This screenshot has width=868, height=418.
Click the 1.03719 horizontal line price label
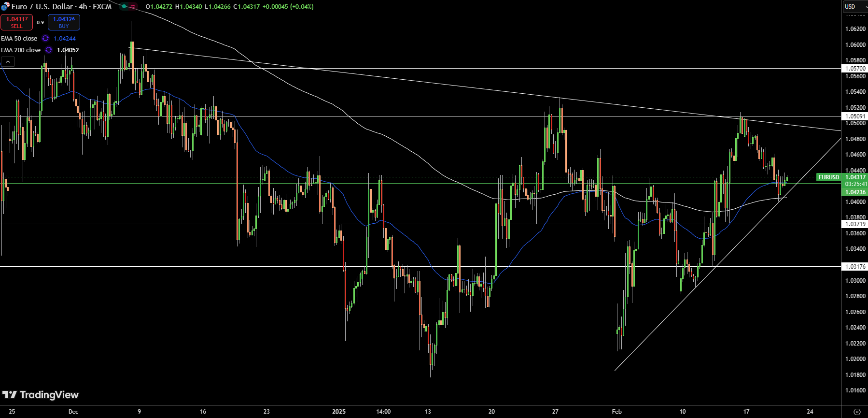pyautogui.click(x=855, y=224)
